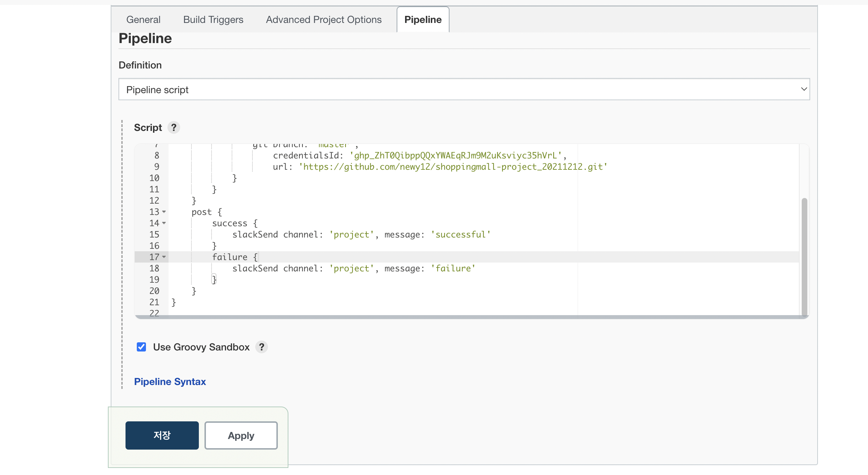
Task: Open the Advanced Project Options tab
Action: [324, 19]
